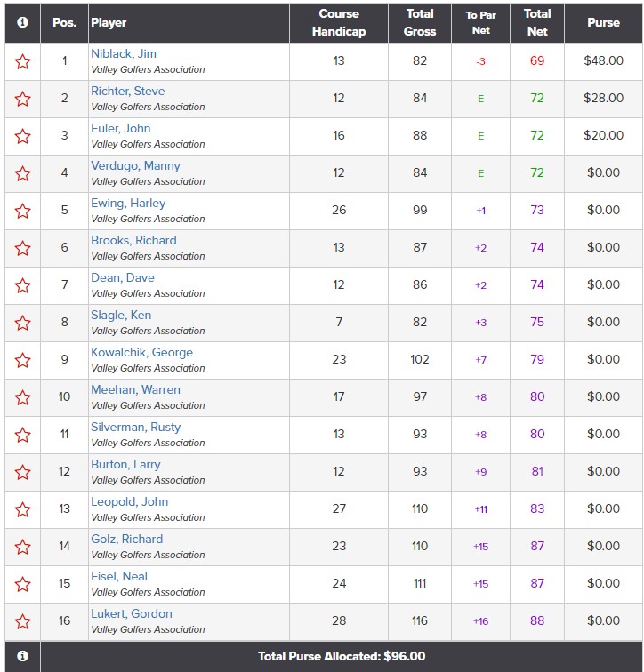Open Meehan, Warren player details
The image size is (644, 672).
tap(135, 390)
